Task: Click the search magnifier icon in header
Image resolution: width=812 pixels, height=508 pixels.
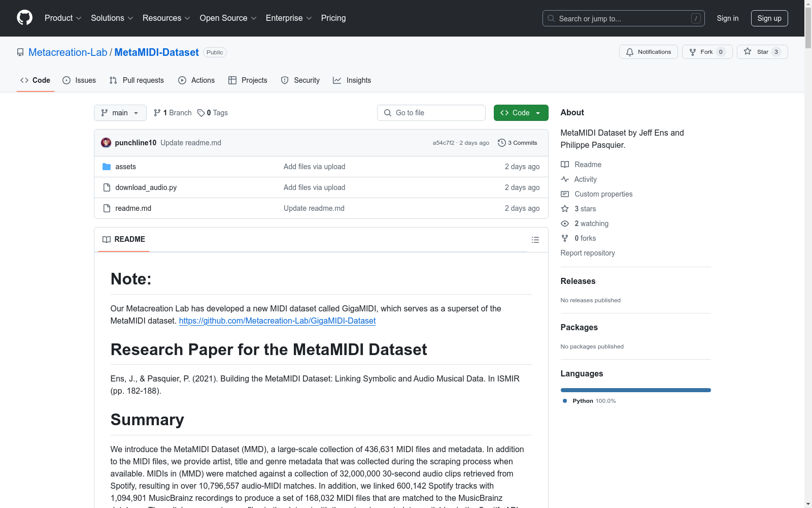Action: tap(551, 18)
